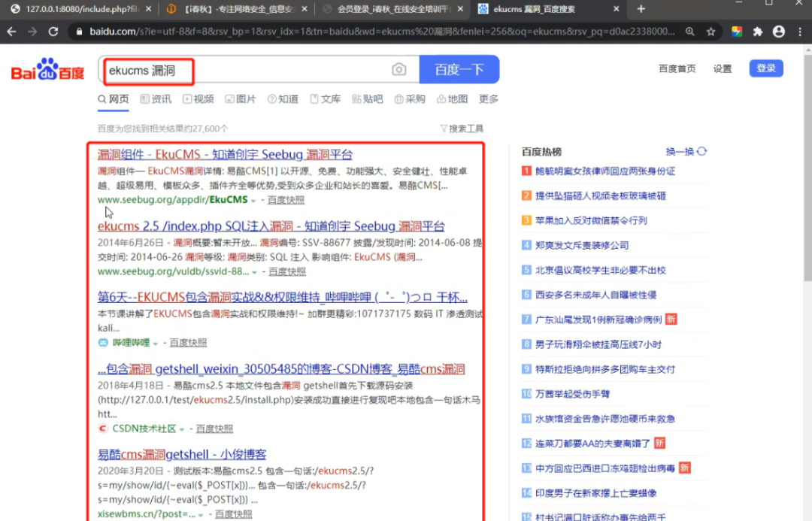
Task: Click the 登录 button
Action: coord(766,68)
